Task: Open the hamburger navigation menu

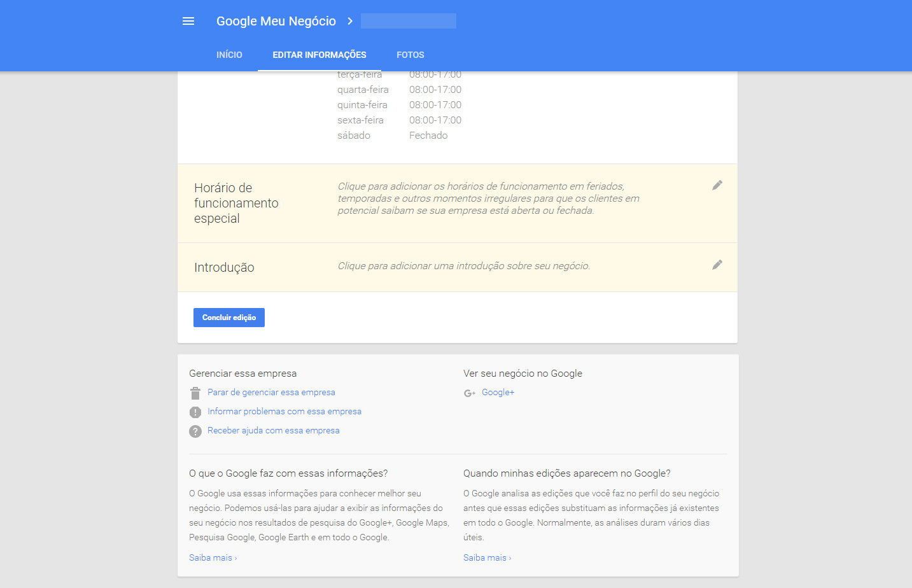Action: coord(188,21)
